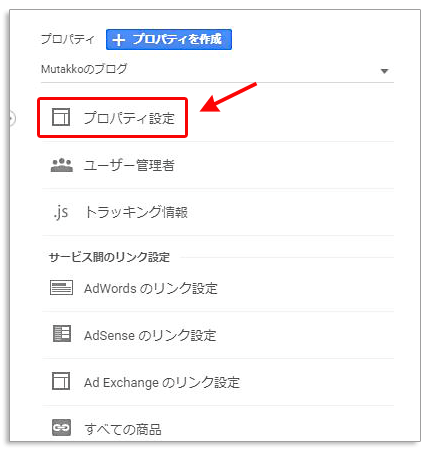The image size is (430, 451).
Task: Click the chain link icon for すべての商品
Action: pyautogui.click(x=62, y=427)
